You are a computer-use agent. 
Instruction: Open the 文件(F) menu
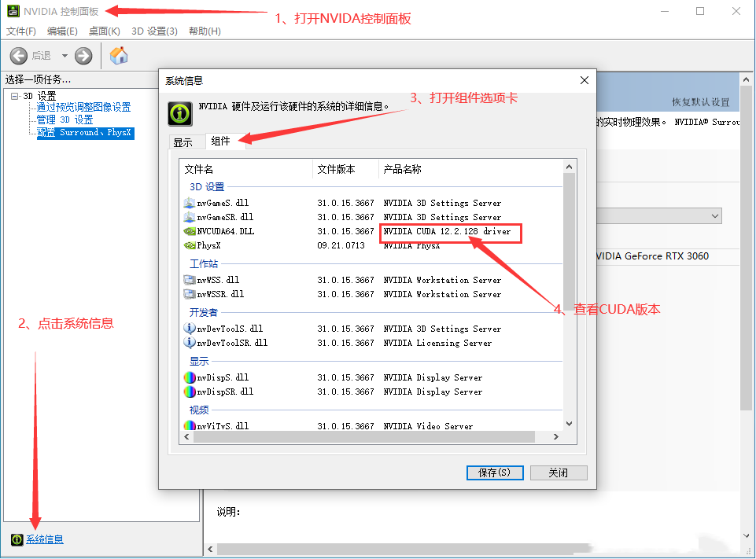click(x=20, y=31)
